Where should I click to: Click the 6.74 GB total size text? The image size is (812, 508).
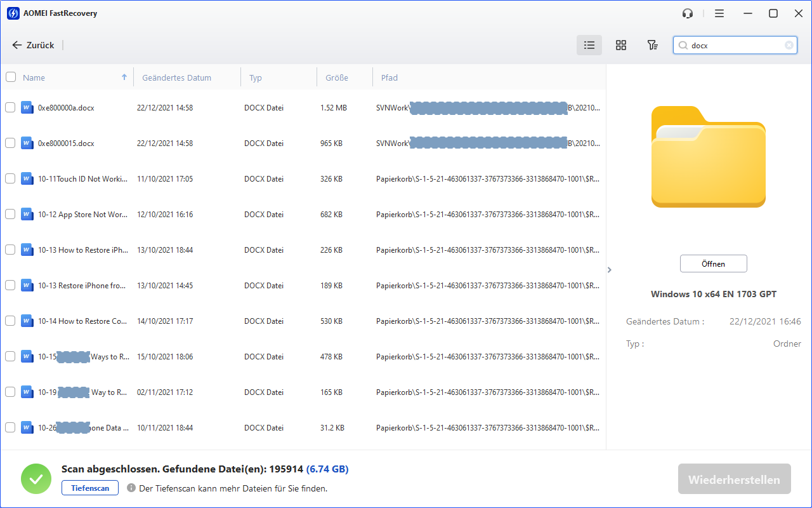tap(327, 469)
